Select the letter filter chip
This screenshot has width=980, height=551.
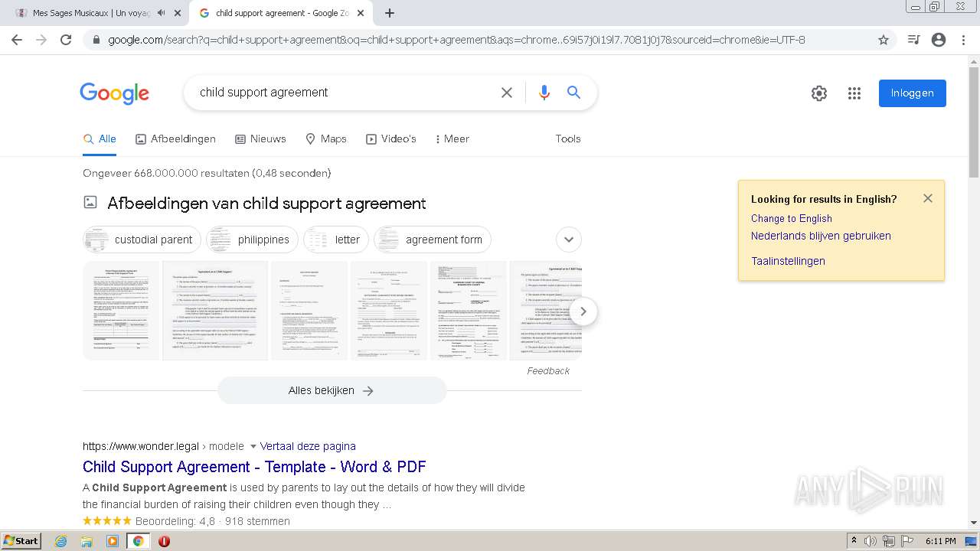point(336,240)
